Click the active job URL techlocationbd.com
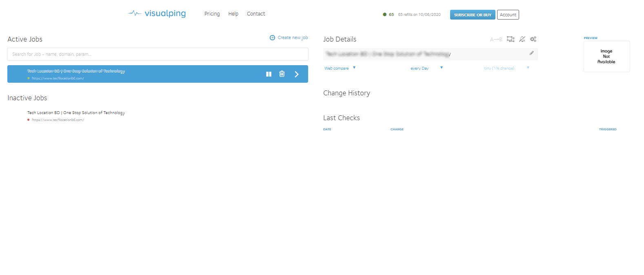 (x=58, y=78)
